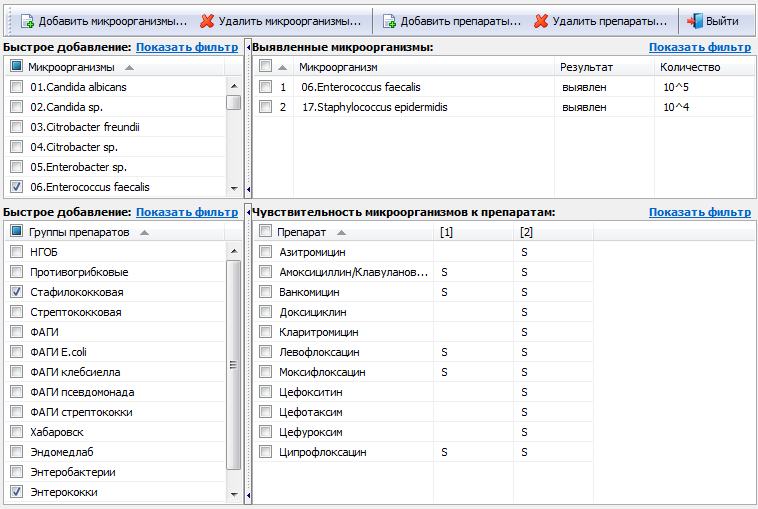Sort by Результат column header
The width and height of the screenshot is (758, 509).
tap(586, 67)
